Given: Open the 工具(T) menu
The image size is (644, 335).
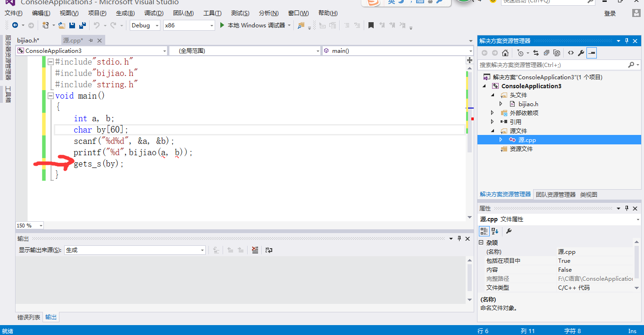Looking at the screenshot, I should coord(212,13).
